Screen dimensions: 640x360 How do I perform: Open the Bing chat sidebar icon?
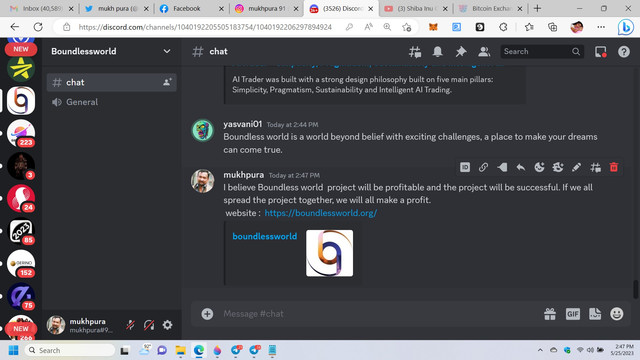point(625,27)
